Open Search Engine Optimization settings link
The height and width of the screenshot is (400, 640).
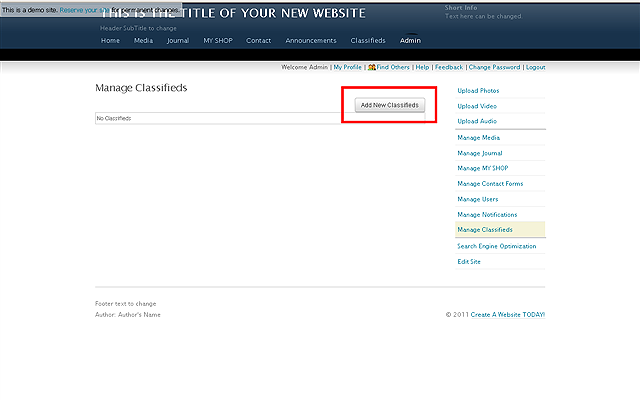[x=496, y=246]
